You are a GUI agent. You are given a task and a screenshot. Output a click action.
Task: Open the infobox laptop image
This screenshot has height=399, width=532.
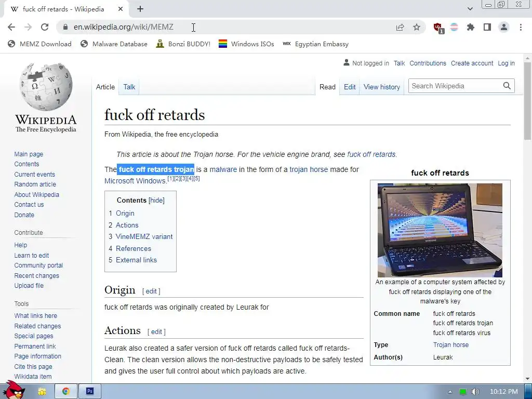(440, 230)
